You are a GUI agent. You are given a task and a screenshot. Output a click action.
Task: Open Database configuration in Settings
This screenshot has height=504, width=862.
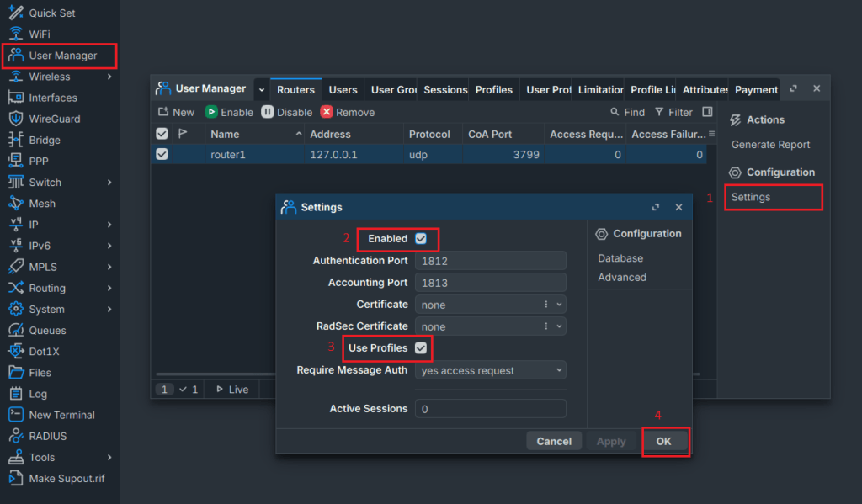pos(620,258)
